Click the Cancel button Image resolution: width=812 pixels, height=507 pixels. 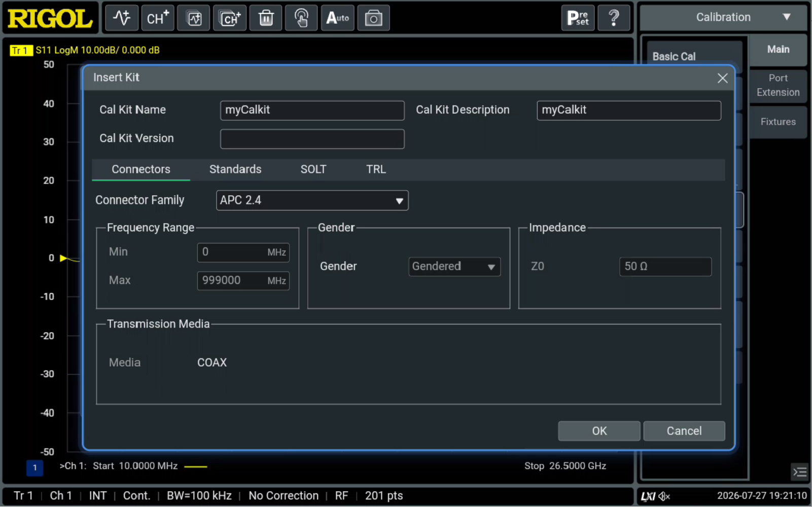pos(684,431)
